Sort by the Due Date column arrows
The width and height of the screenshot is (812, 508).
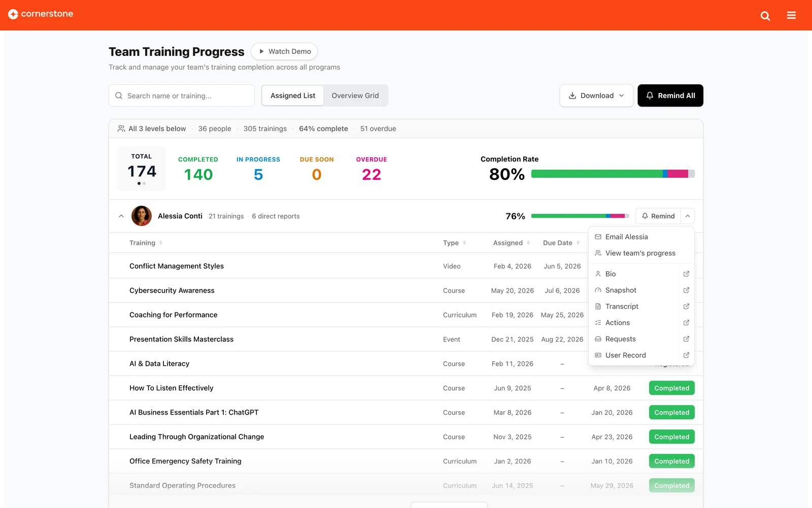(578, 243)
